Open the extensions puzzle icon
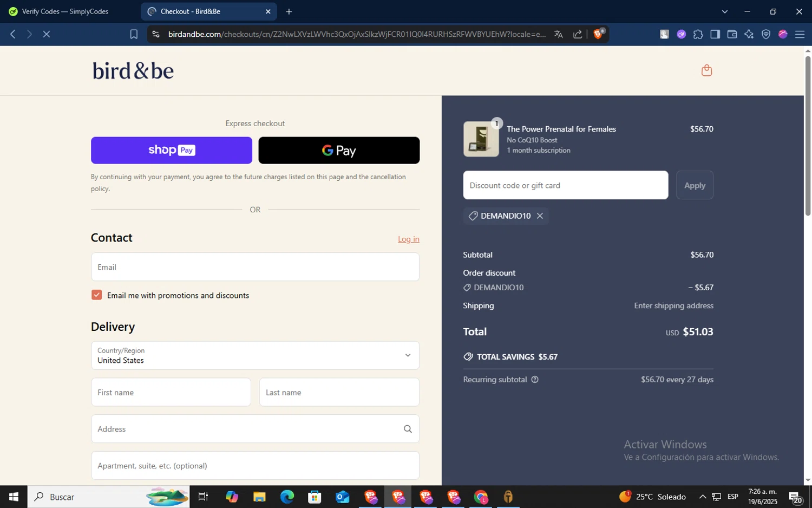Screen dimensions: 812x508 click(x=698, y=34)
